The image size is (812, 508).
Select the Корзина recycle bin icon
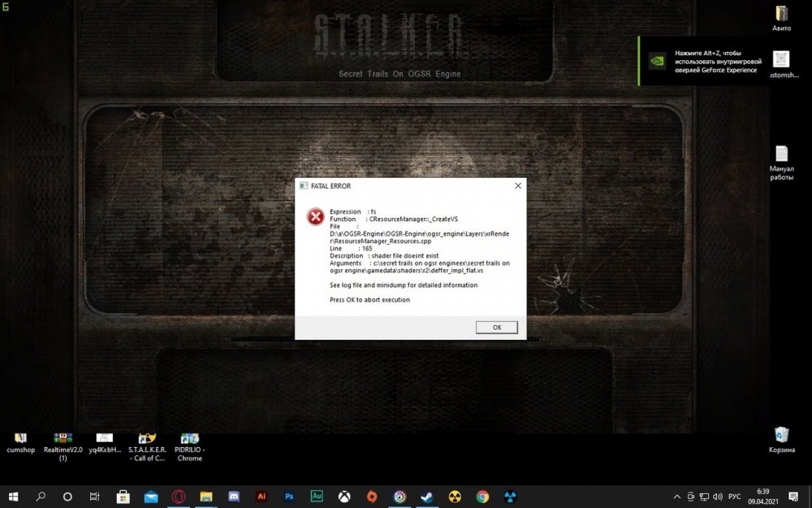click(781, 440)
